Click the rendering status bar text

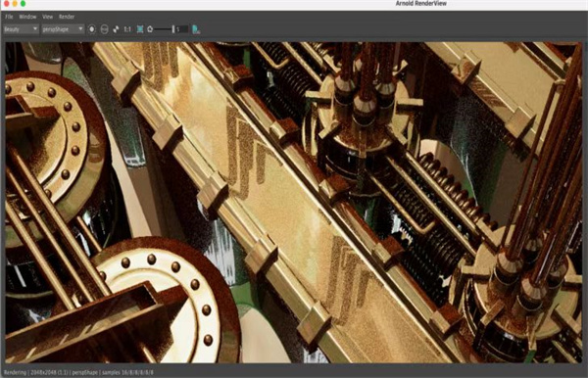point(78,373)
